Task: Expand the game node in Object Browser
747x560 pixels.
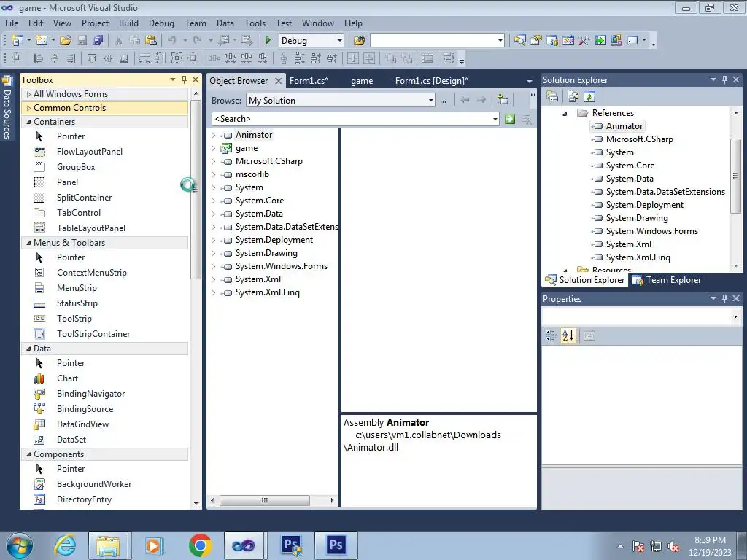Action: tap(214, 148)
